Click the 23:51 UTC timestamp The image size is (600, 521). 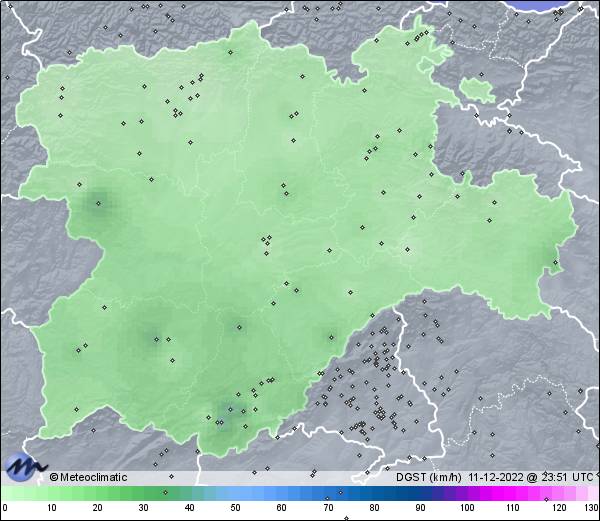(565, 477)
